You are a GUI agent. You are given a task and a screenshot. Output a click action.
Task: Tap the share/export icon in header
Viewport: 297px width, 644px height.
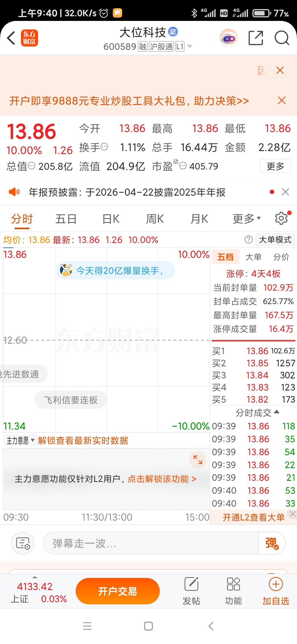click(x=256, y=38)
